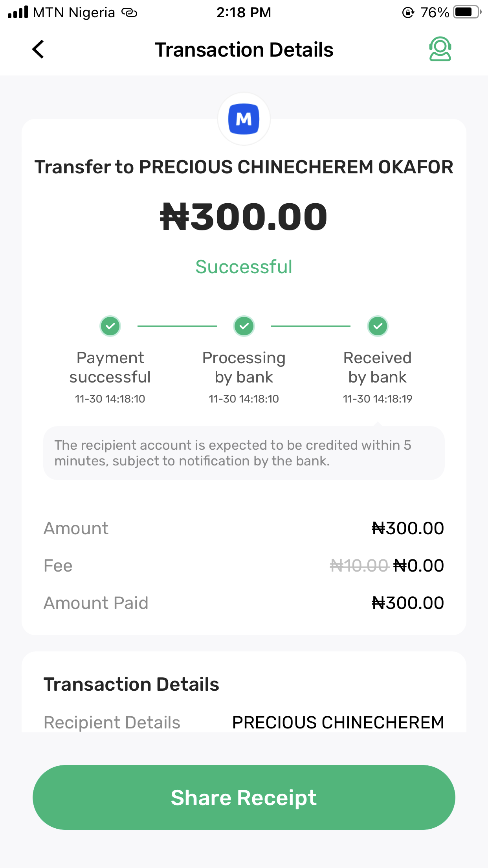The height and width of the screenshot is (868, 488).
Task: Tap the Transfer to PRECIOUS CHINECHEREM OKAFOR title
Action: coord(244,167)
